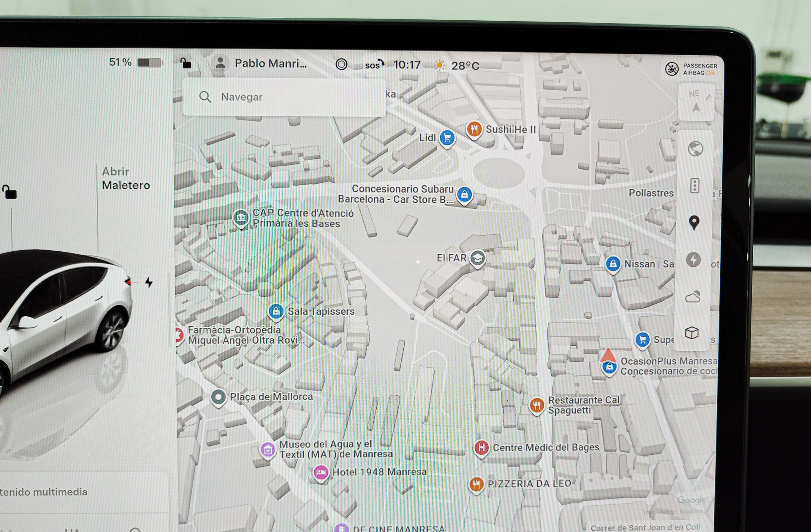Click the unlock padlock beside the car
This screenshot has width=811, height=532.
[9, 192]
